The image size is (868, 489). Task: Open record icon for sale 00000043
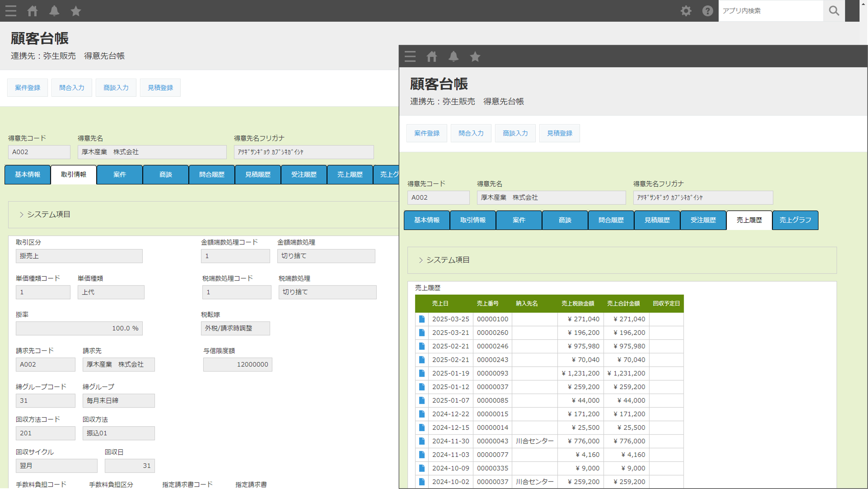(x=422, y=441)
